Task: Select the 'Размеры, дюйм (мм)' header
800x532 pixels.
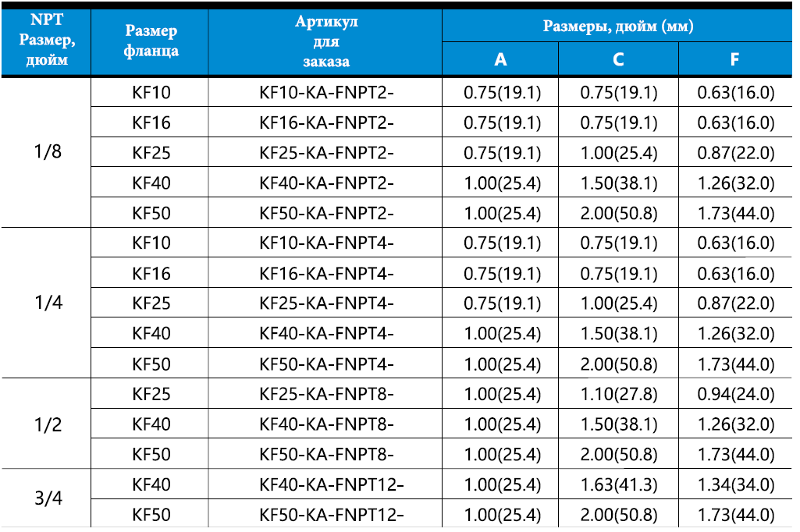Action: coord(617,26)
